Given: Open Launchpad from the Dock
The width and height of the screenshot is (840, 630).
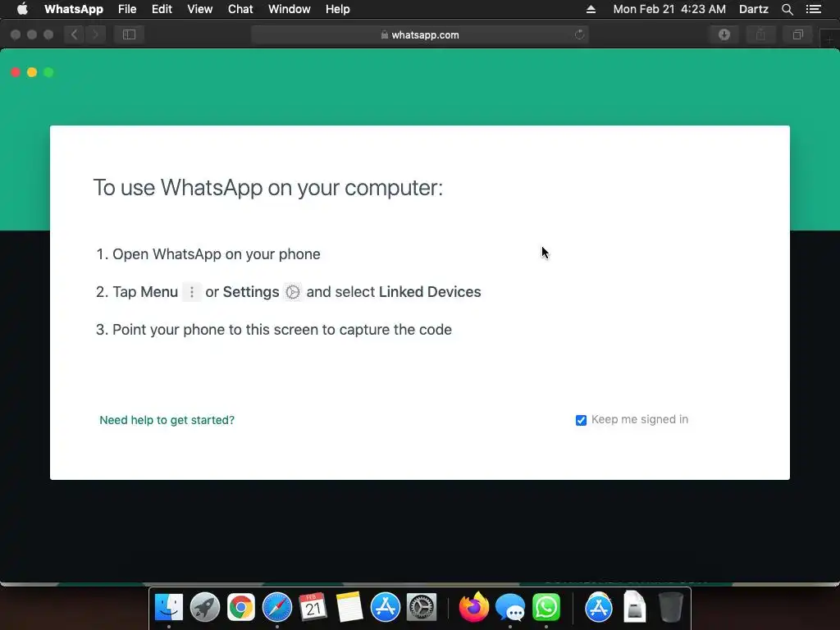Looking at the screenshot, I should pyautogui.click(x=204, y=608).
